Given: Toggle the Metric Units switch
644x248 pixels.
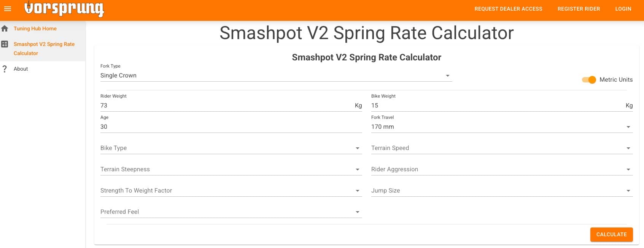Looking at the screenshot, I should [589, 80].
